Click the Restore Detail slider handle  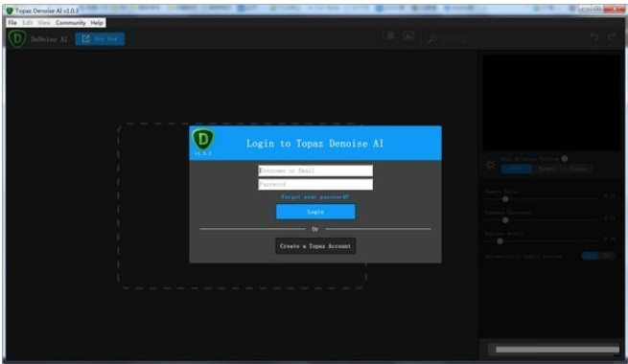point(500,241)
